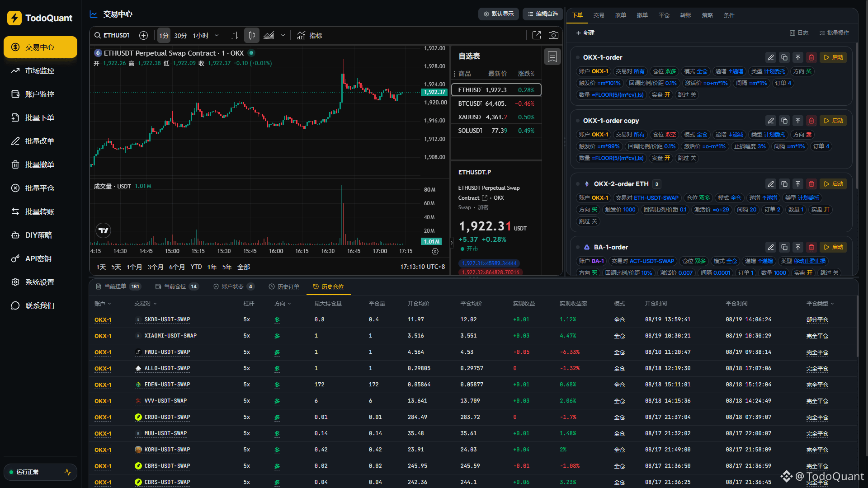Click 批量操作 batch operations
Viewport: 868px width, 488px height.
click(x=834, y=33)
